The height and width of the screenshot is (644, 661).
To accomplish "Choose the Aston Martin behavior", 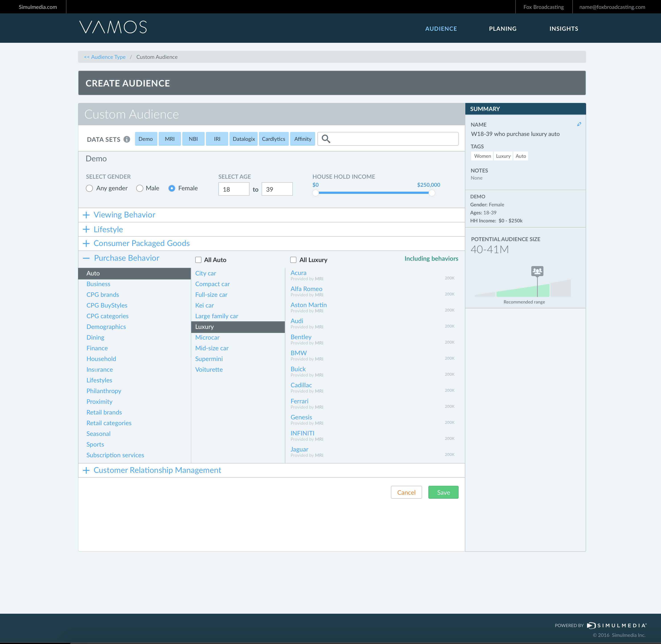I will pos(308,305).
